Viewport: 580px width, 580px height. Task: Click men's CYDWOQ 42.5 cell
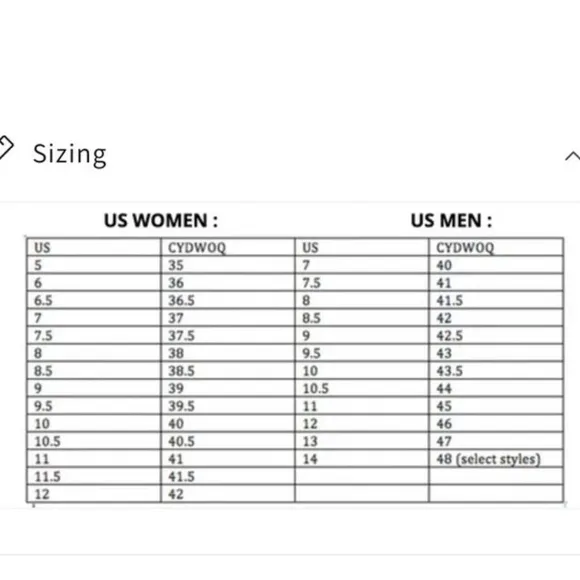(496, 335)
